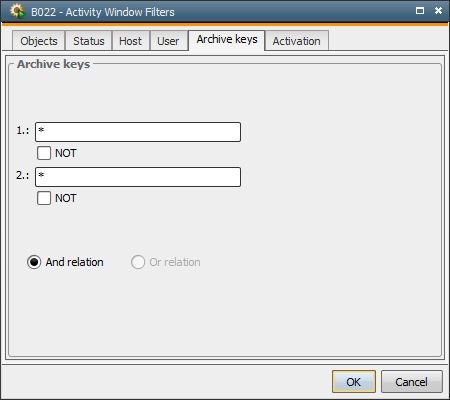This screenshot has width=450, height=400.
Task: Switch to the Objects tab
Action: (x=39, y=41)
